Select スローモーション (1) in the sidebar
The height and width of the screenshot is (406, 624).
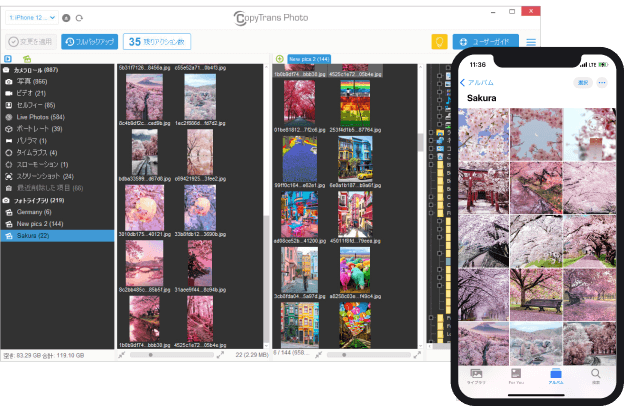[x=57, y=164]
